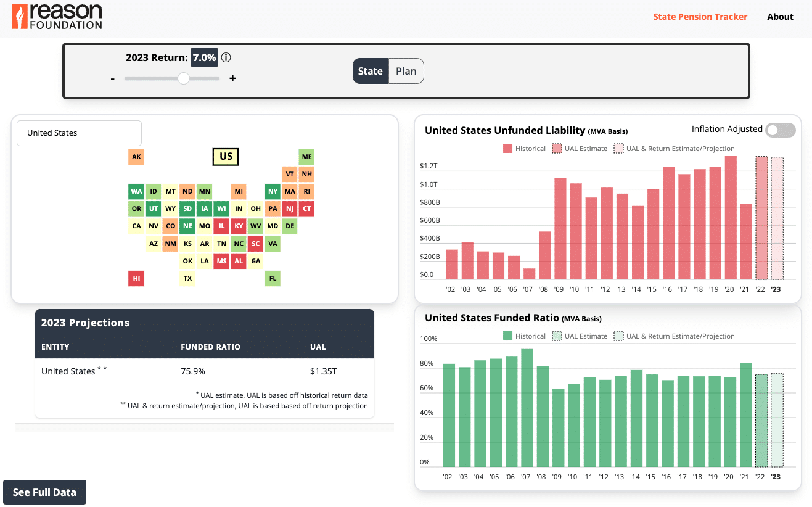Select the FL state tile

pyautogui.click(x=273, y=278)
